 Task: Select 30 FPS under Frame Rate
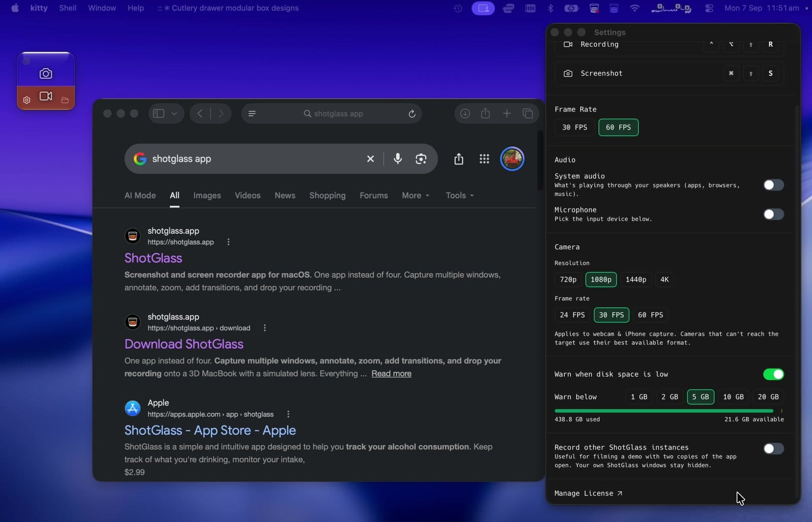[x=574, y=127]
